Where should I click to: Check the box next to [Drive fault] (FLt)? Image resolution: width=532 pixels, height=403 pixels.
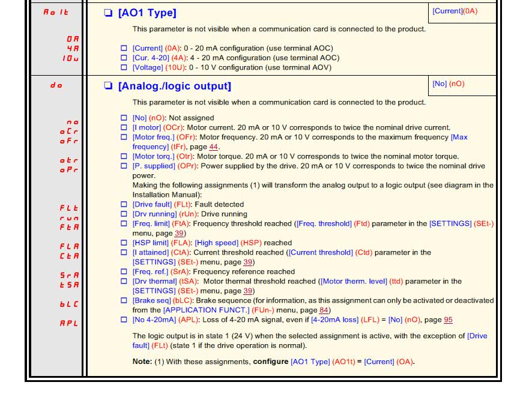coord(124,204)
